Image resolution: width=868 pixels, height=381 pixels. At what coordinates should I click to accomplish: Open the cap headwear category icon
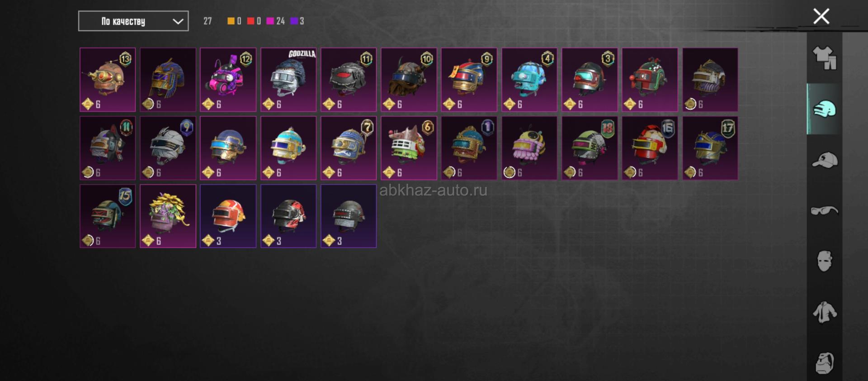coord(825,160)
